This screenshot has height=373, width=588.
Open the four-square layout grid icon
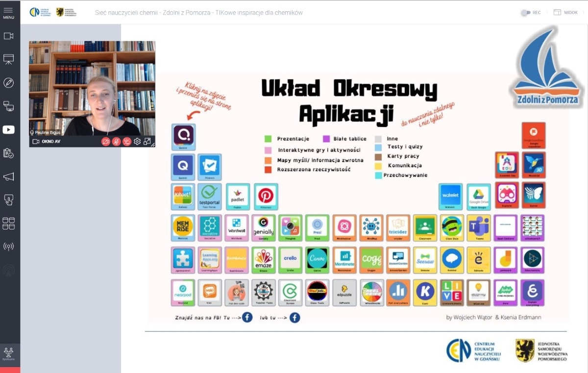click(x=8, y=224)
